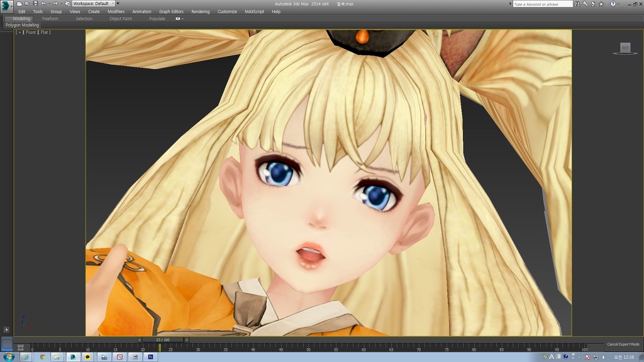Click the next frame arrow on time slider
644x362 pixels.
click(186, 340)
